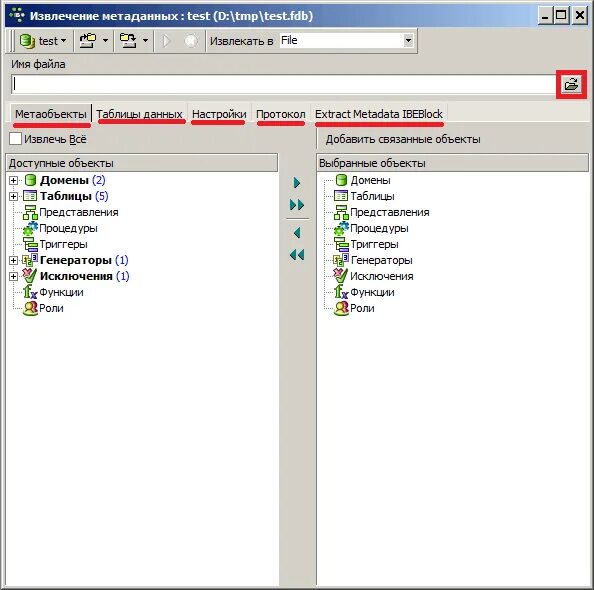Remove all objects with double left arrow
Viewport: 594px width, 590px height.
[297, 255]
